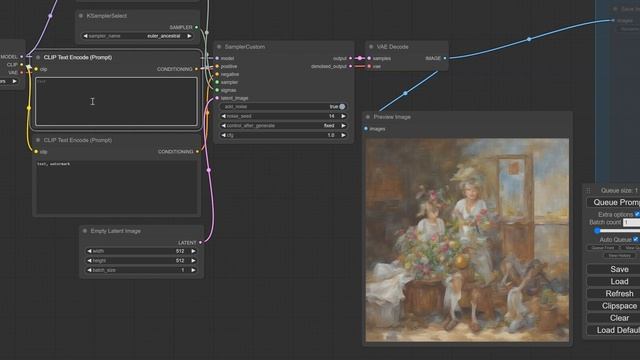
Task: Collapse SamplerCustom node via its title dot
Action: [219, 47]
